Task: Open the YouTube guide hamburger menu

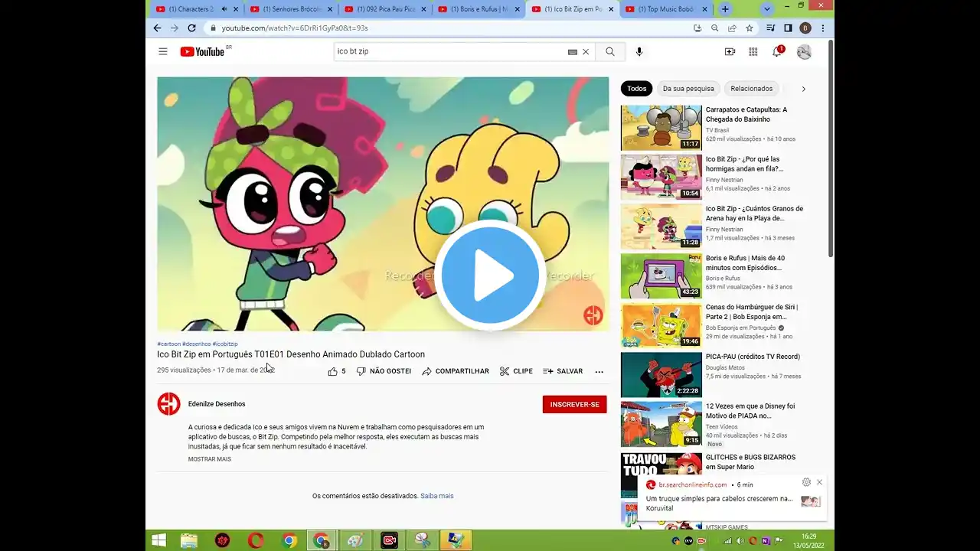Action: pyautogui.click(x=163, y=51)
